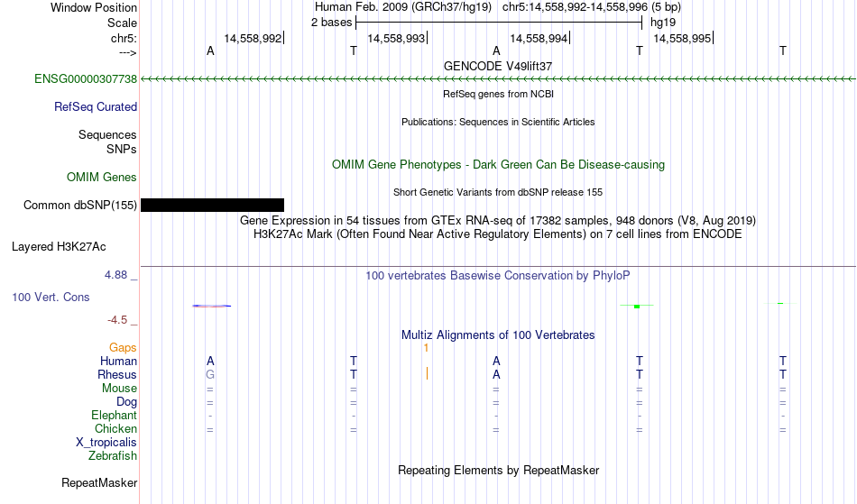Click the H3K27Ac Mark ENCODE title
This screenshot has width=857, height=504.
coord(498,234)
